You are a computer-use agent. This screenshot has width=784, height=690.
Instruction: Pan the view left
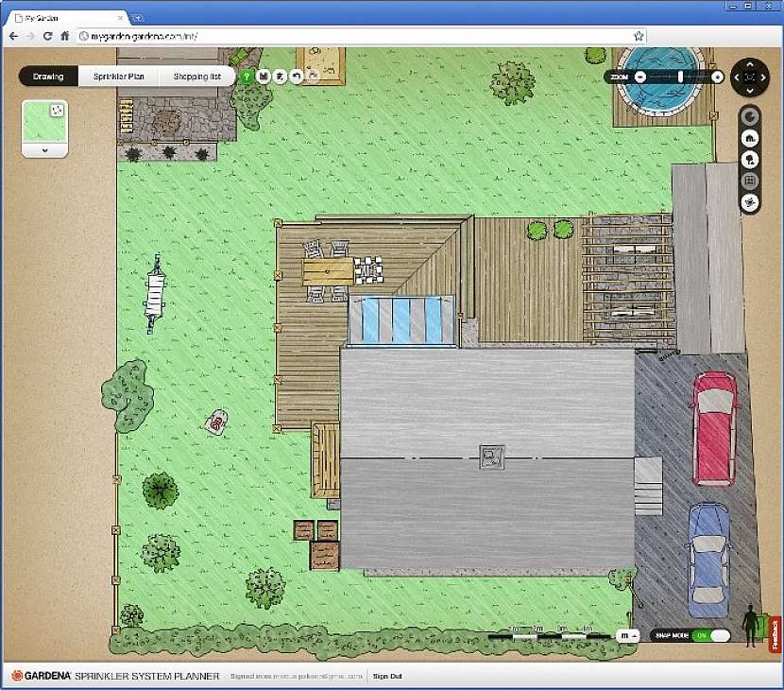[737, 78]
